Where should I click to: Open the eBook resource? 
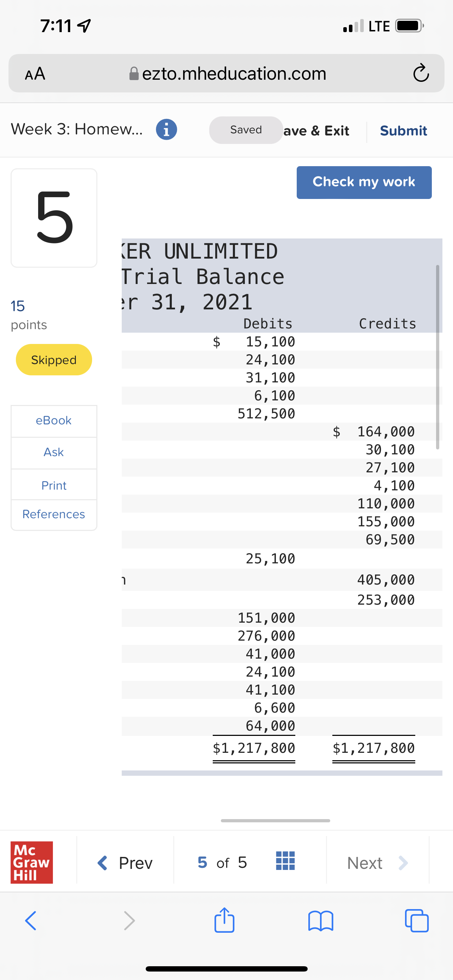click(54, 421)
